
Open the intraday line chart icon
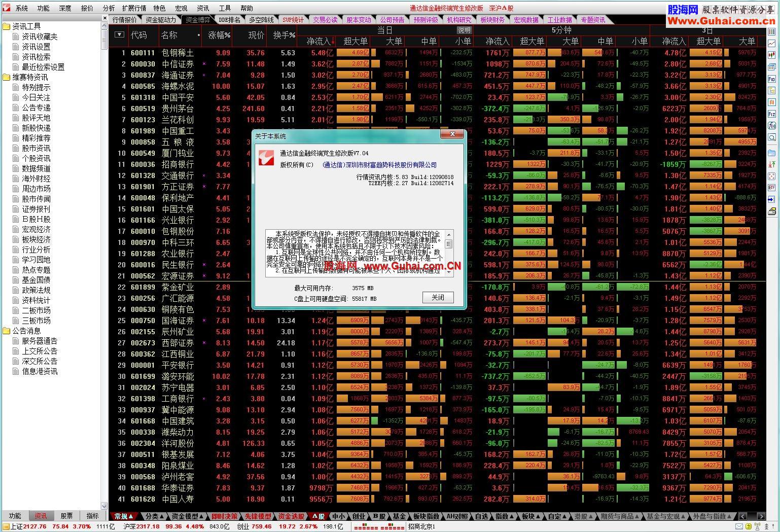click(x=772, y=44)
